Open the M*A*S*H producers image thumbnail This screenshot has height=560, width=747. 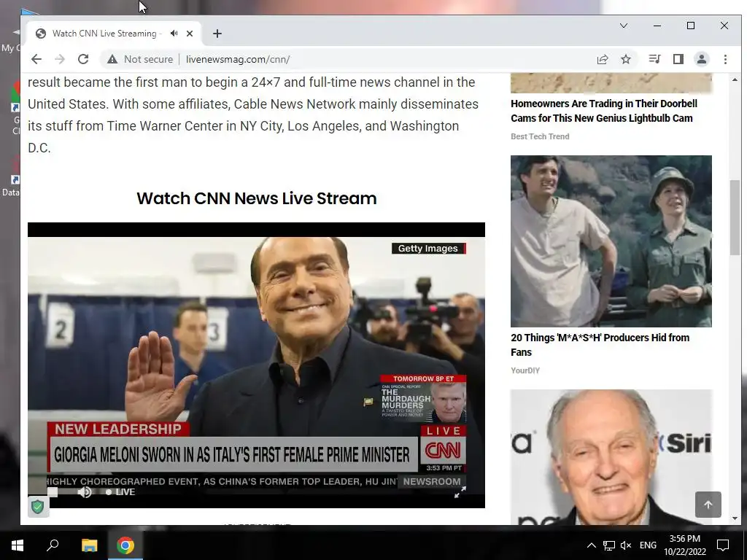[x=611, y=241]
